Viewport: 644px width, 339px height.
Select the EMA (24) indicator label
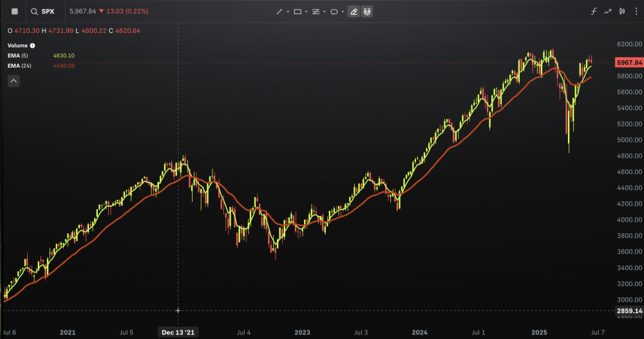coord(19,66)
